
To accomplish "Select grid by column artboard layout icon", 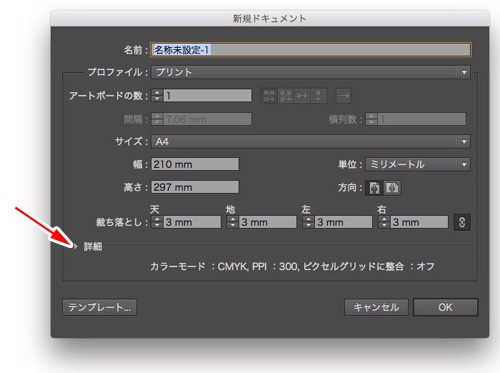I will [285, 96].
